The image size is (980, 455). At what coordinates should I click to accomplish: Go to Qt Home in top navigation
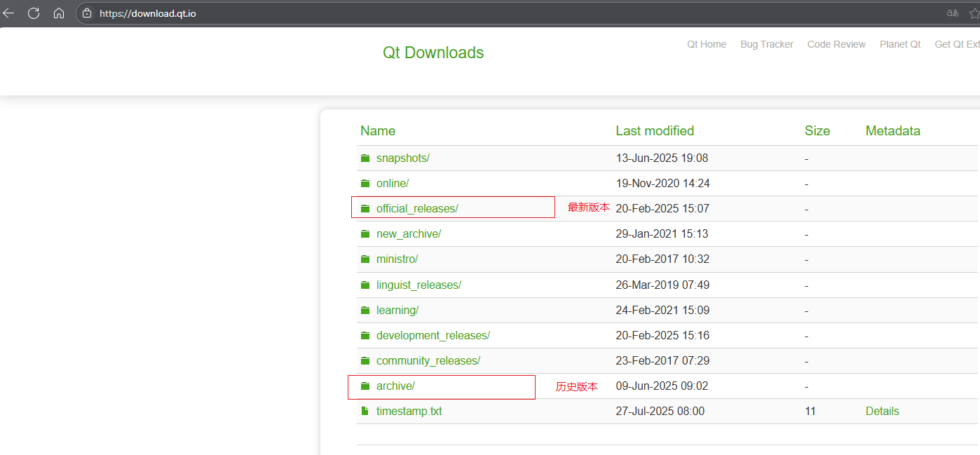[707, 44]
